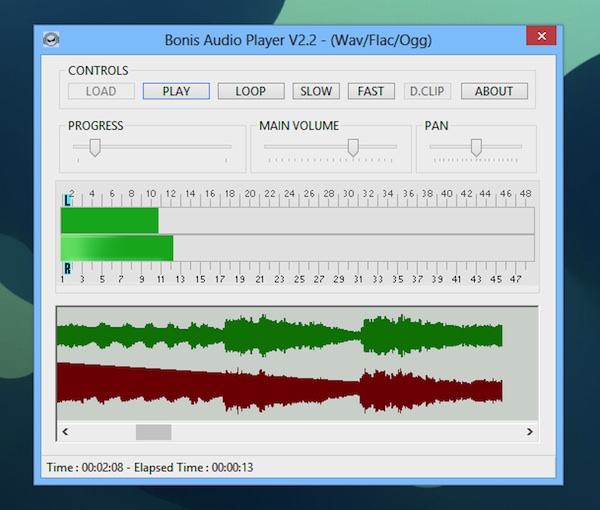Click the R channel label
600x510 pixels.
67,269
